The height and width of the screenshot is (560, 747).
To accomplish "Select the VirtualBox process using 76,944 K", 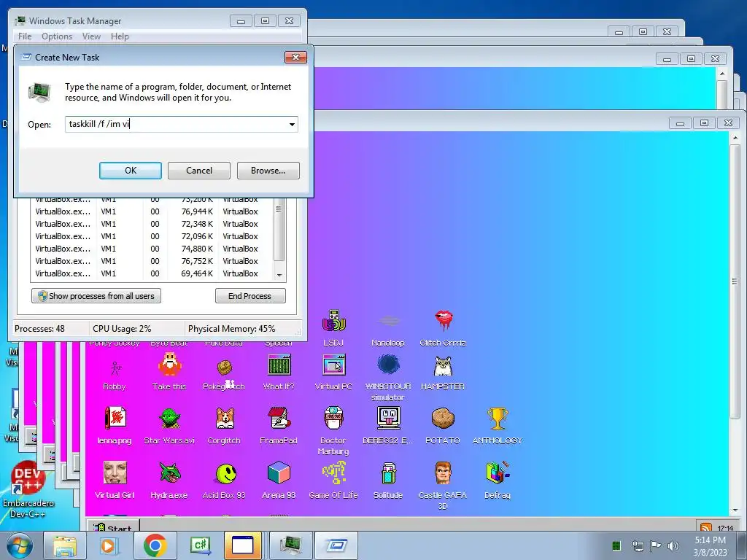I will 152,211.
